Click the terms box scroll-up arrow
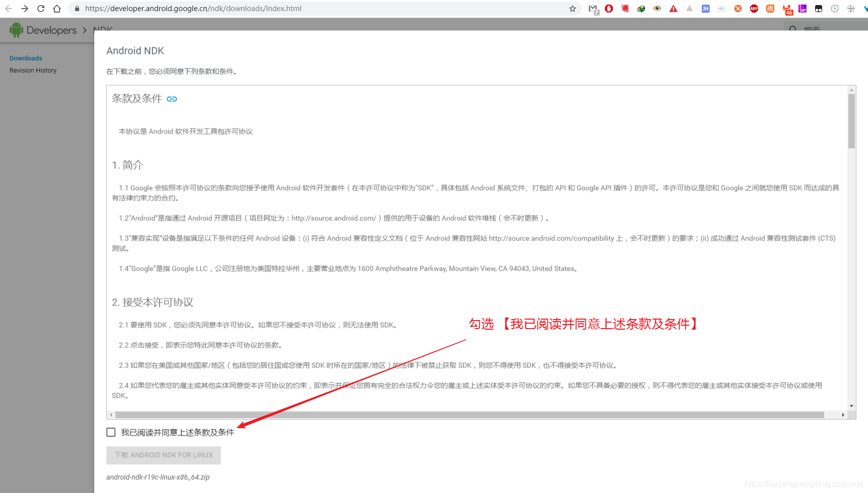This screenshot has width=868, height=493. [x=852, y=90]
